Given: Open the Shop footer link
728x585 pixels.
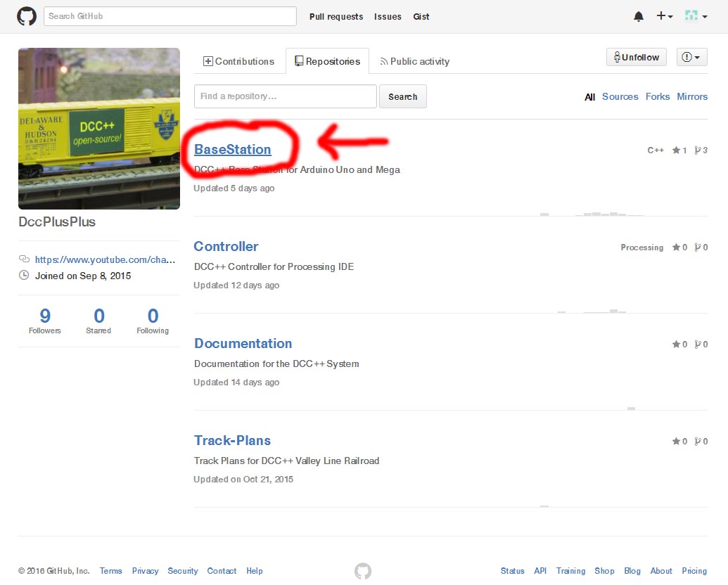Looking at the screenshot, I should click(604, 571).
